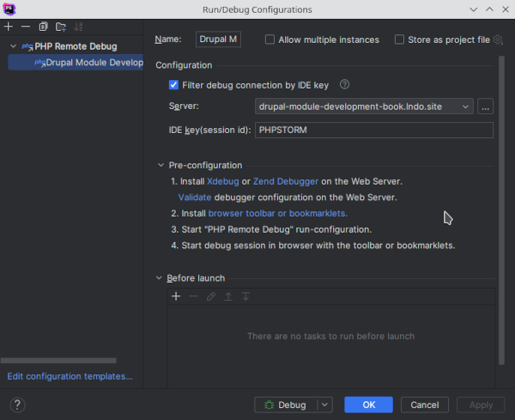
Task: Confirm with the OK button
Action: tap(368, 405)
